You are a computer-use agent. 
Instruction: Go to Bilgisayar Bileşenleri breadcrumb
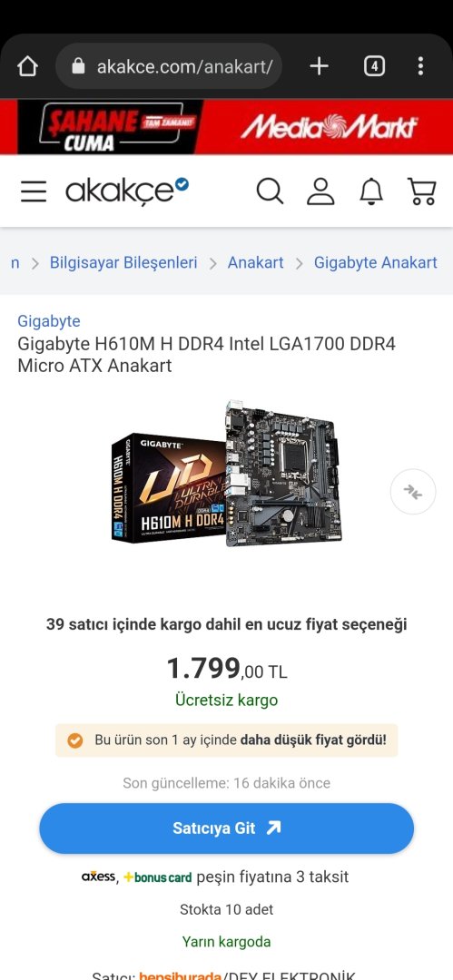123,262
